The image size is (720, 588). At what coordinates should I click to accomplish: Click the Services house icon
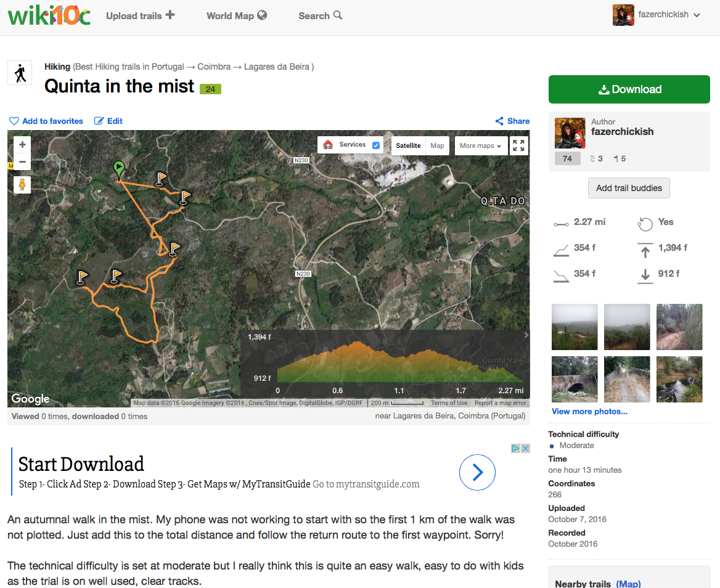click(x=328, y=145)
